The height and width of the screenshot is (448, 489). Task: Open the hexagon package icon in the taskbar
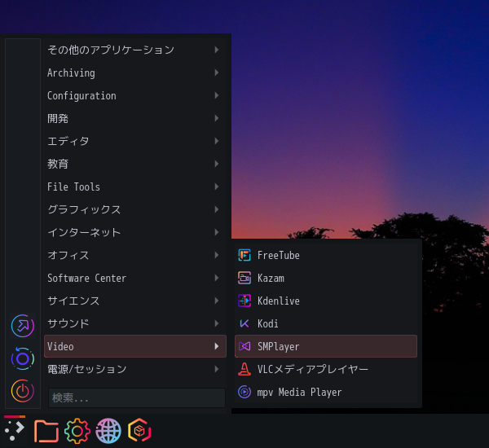(x=139, y=431)
